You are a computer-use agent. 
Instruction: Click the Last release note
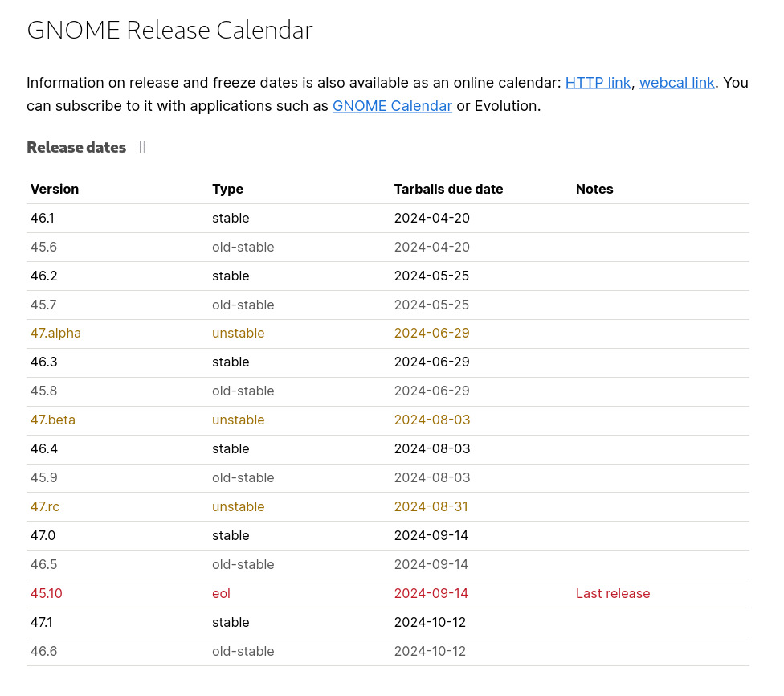coord(613,594)
